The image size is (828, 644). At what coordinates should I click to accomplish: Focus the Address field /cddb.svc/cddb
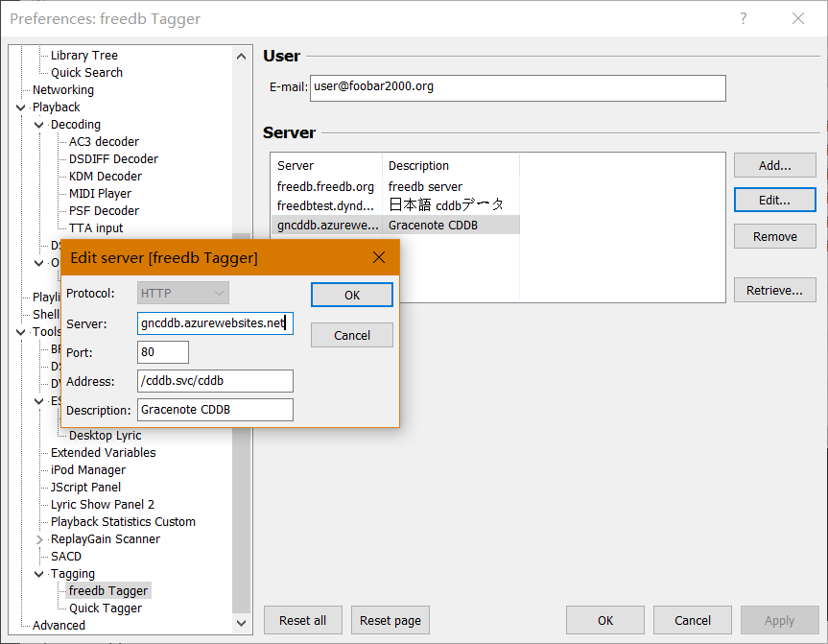[x=215, y=381]
